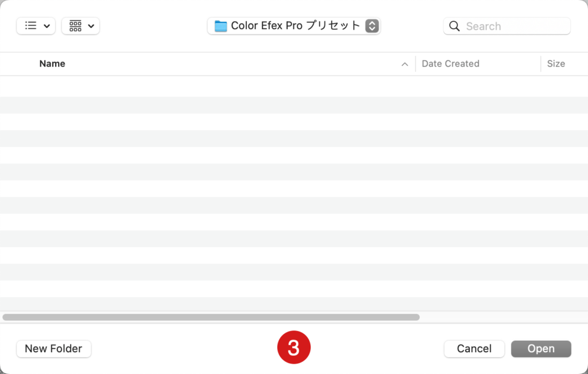Click the blue folder icon in path popup
The height and width of the screenshot is (374, 588).
point(220,26)
